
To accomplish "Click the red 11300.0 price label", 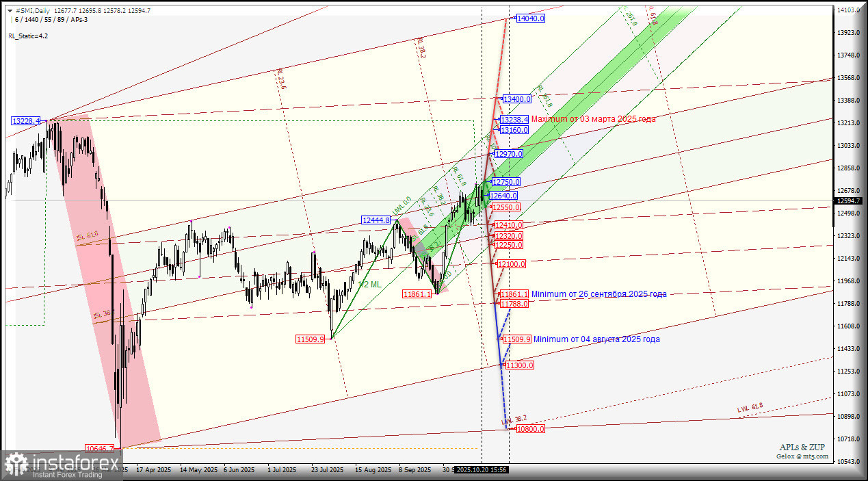I will tap(520, 365).
